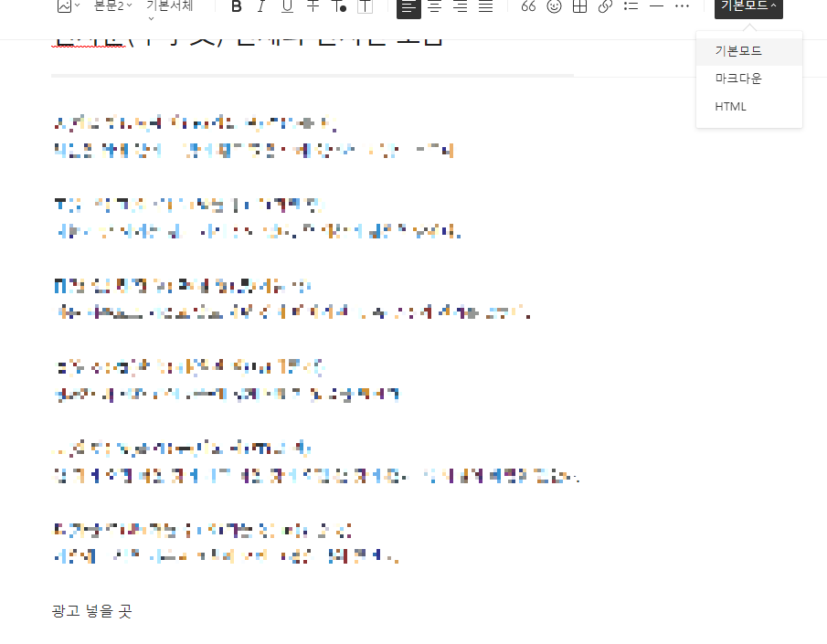Screen dimensions: 827x644
Task: Toggle underline formatting
Action: pos(287,6)
